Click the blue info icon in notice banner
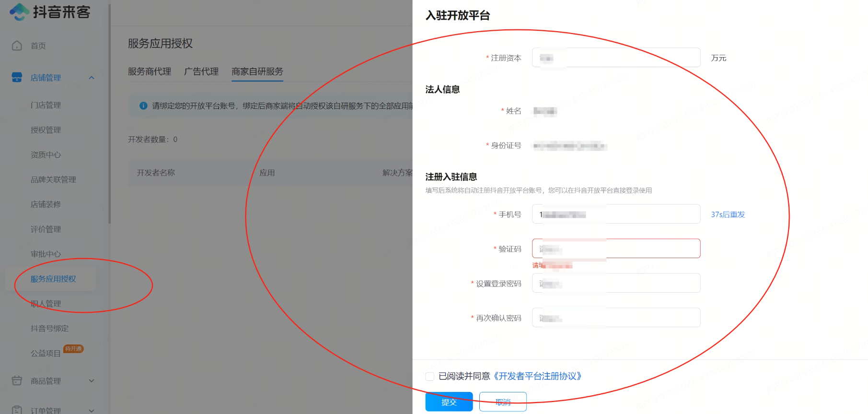Screen dimensions: 868x414 coord(143,106)
